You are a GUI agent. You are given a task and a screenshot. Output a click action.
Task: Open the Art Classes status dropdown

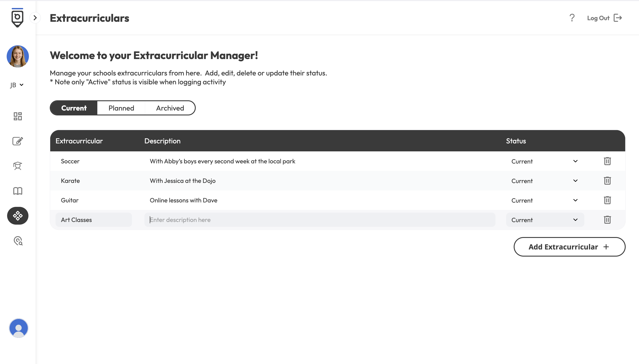click(545, 220)
